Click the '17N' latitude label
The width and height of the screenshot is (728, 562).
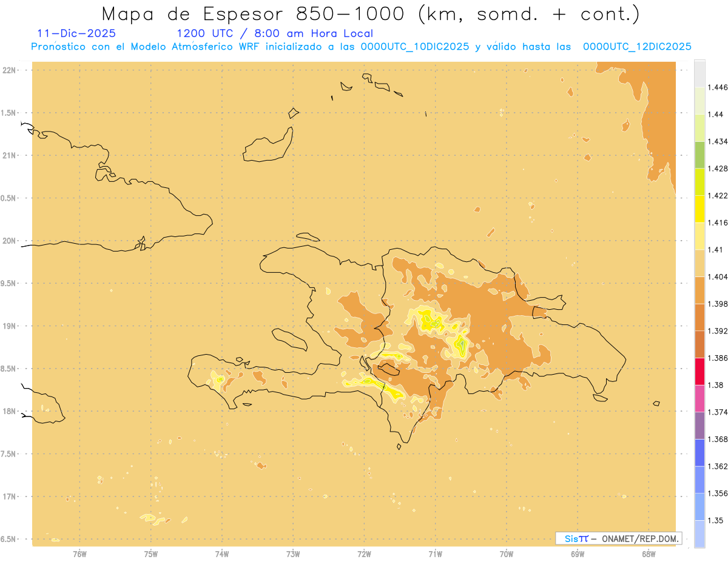(x=10, y=497)
